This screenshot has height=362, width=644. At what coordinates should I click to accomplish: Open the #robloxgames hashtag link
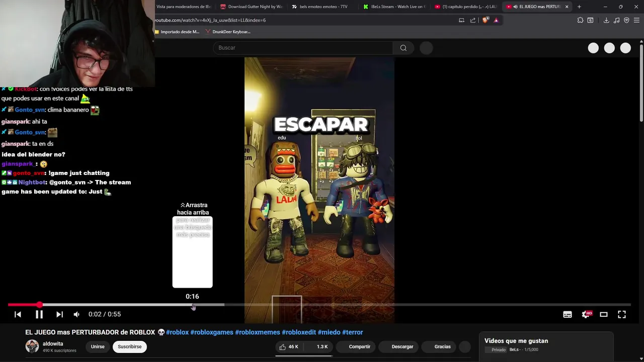(x=212, y=332)
